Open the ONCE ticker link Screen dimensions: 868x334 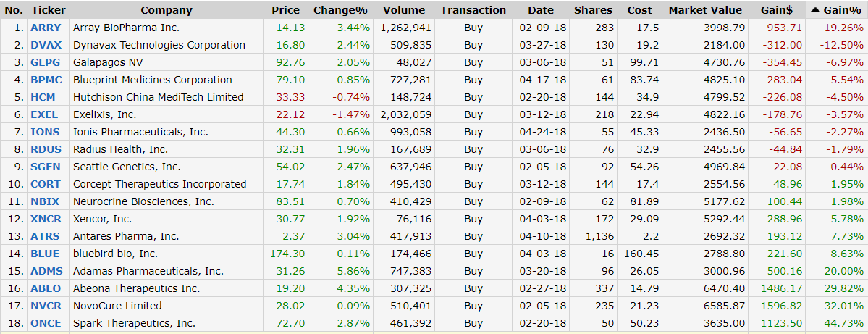[46, 323]
